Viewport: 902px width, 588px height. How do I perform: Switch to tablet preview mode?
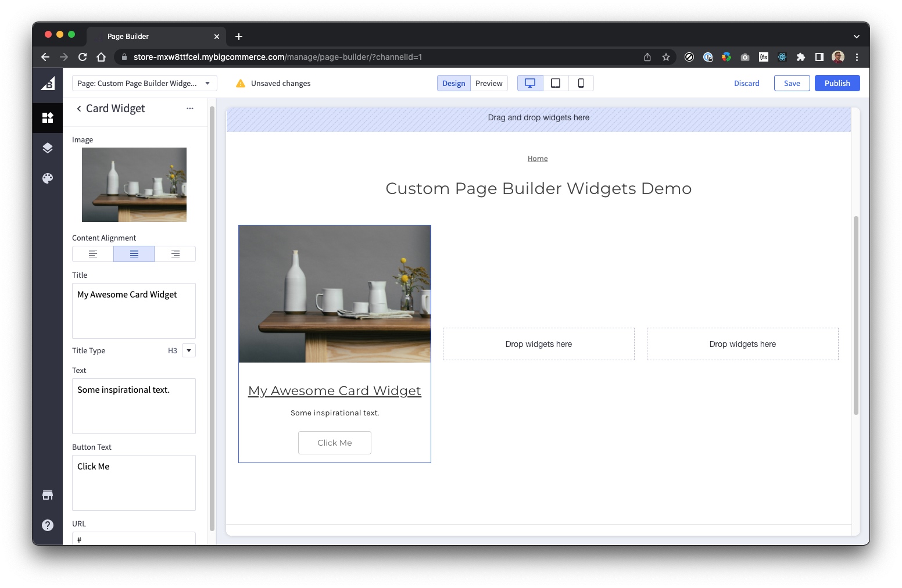555,83
